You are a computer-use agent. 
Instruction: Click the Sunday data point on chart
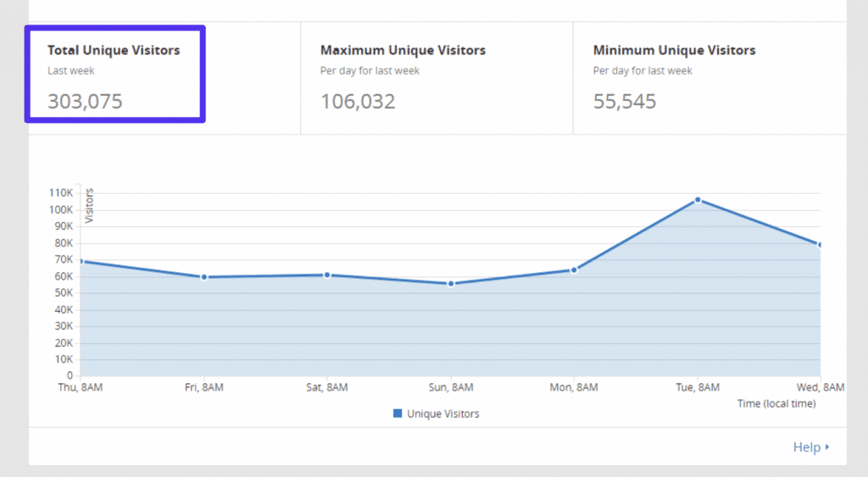tap(451, 284)
